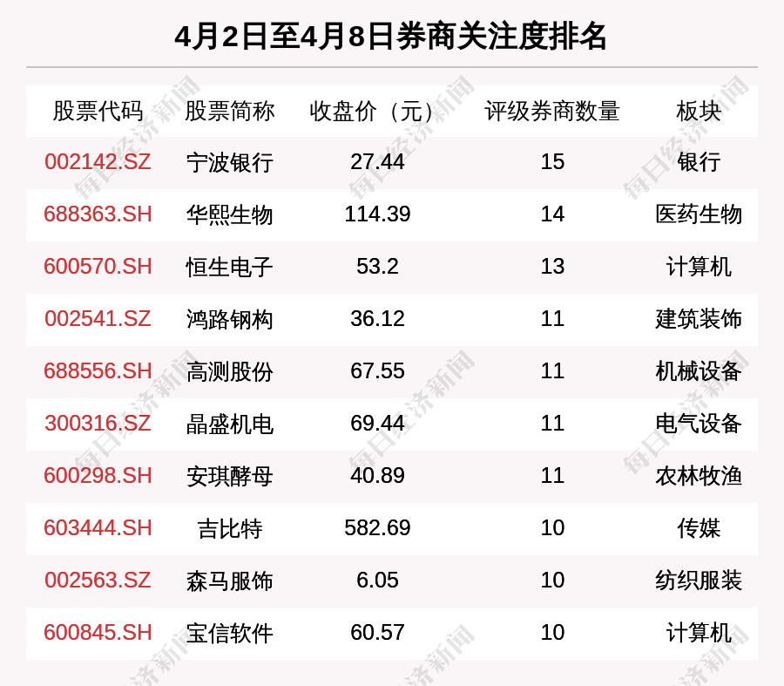Click closing price 53.2
This screenshot has width=784, height=686.
point(377,266)
